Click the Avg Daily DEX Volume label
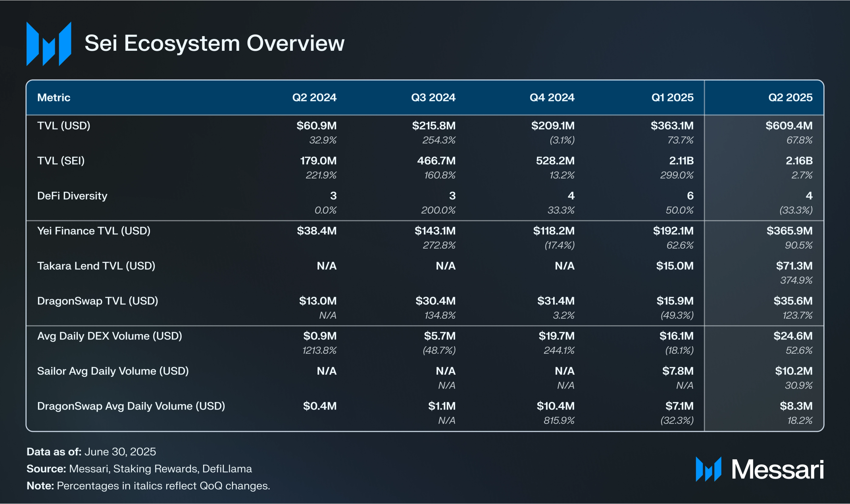This screenshot has height=504, width=850. coord(110,336)
